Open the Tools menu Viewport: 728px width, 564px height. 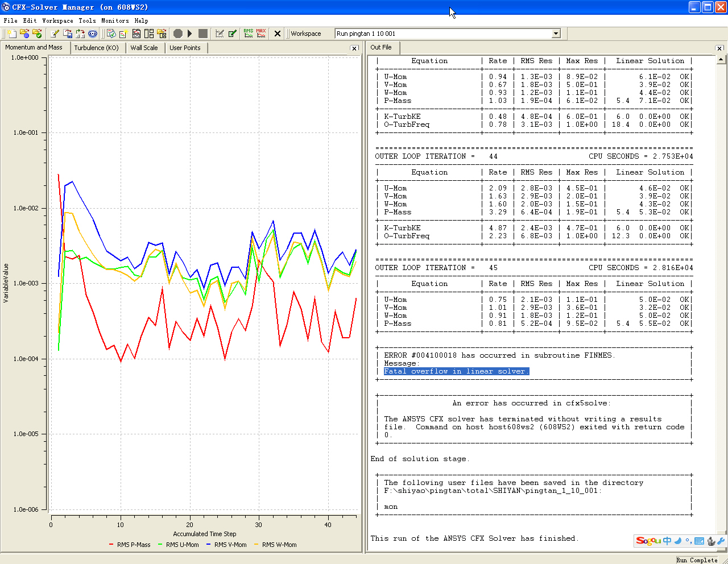click(87, 20)
